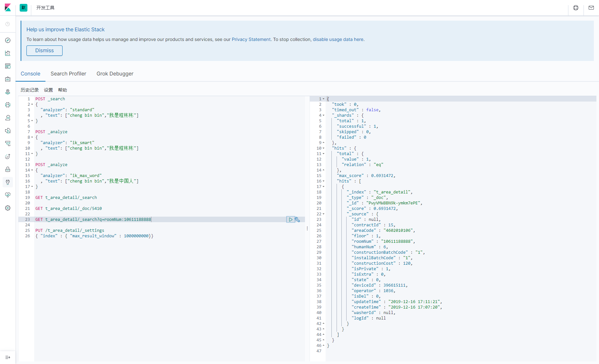Viewport: 599px width, 364px height.
Task: Click "updateTime" value in response
Action: pyautogui.click(x=414, y=302)
